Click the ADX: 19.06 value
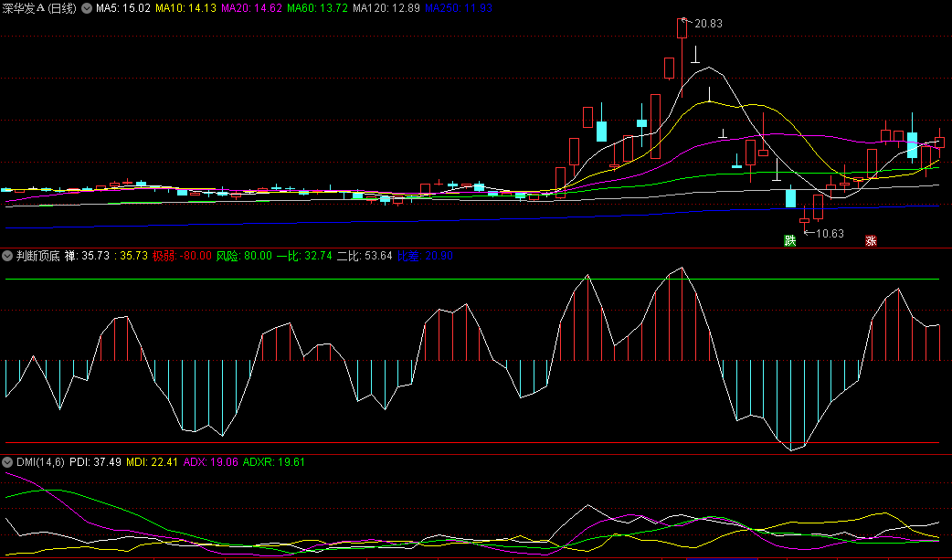The image size is (952, 560). coord(210,462)
